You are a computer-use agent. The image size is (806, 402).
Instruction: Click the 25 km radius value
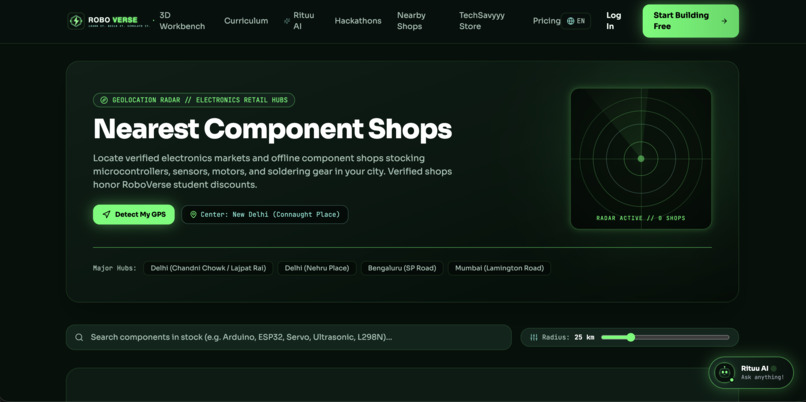point(584,338)
